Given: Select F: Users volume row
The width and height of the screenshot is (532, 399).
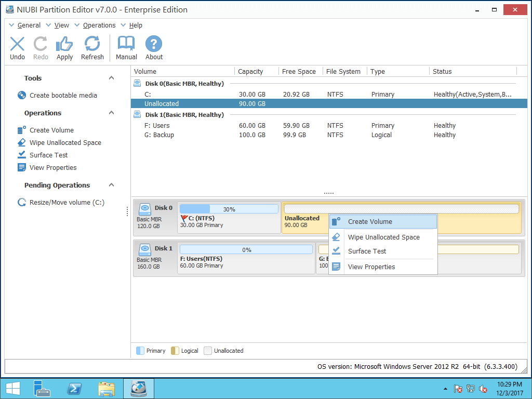Looking at the screenshot, I should [x=329, y=126].
